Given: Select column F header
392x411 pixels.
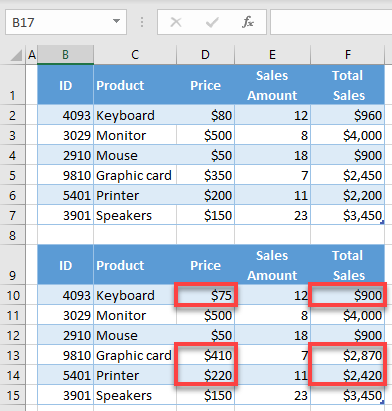Looking at the screenshot, I should coord(348,54).
